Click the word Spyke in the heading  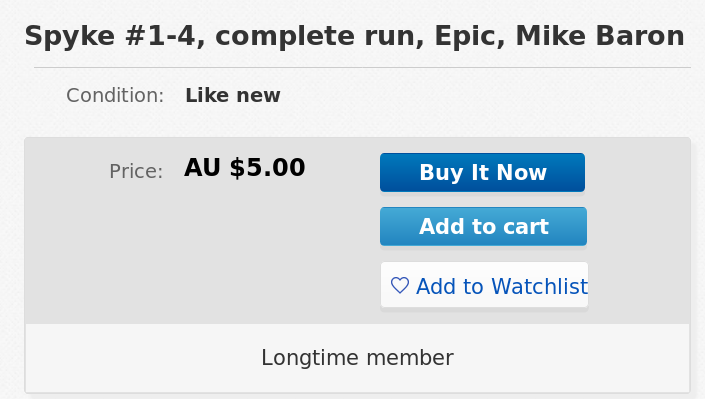click(x=70, y=37)
